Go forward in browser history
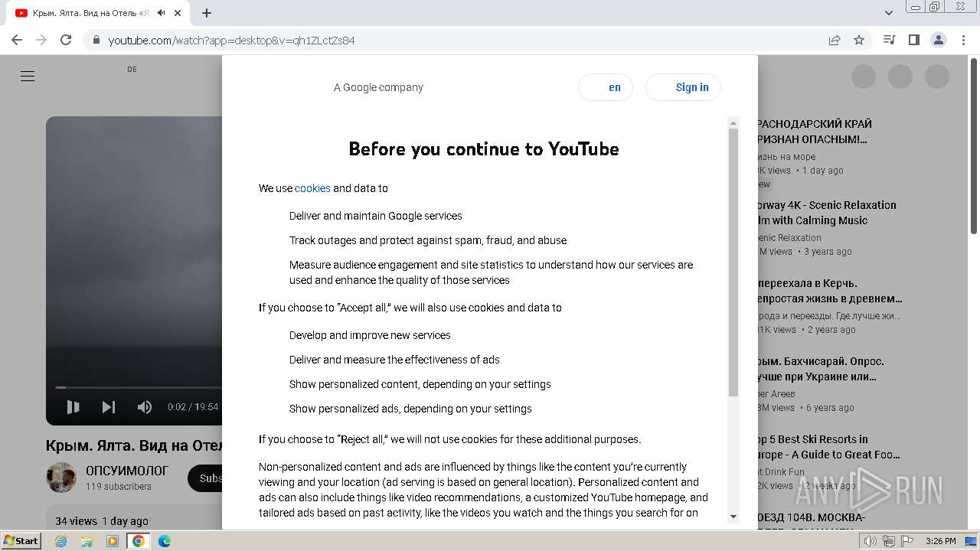Viewport: 980px width, 551px height. pos(41,40)
